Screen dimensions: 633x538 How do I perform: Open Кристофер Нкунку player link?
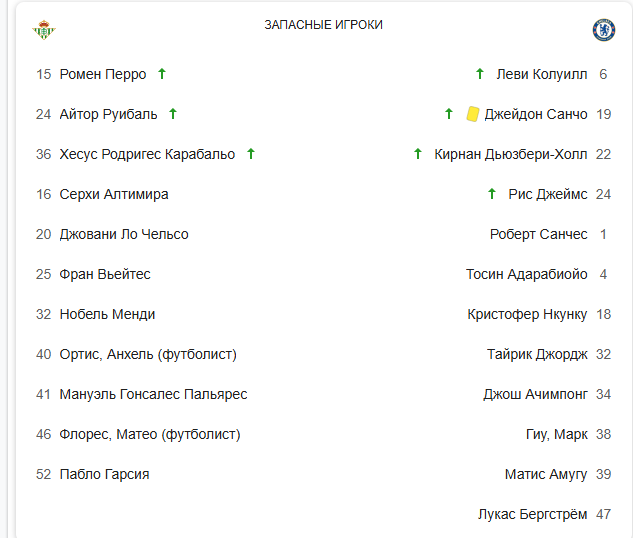pyautogui.click(x=527, y=314)
